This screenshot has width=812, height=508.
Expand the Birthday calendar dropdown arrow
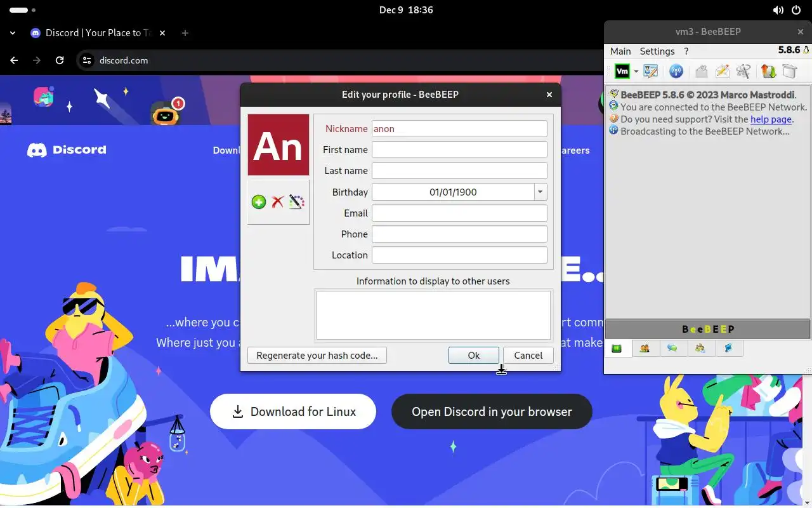[540, 192]
